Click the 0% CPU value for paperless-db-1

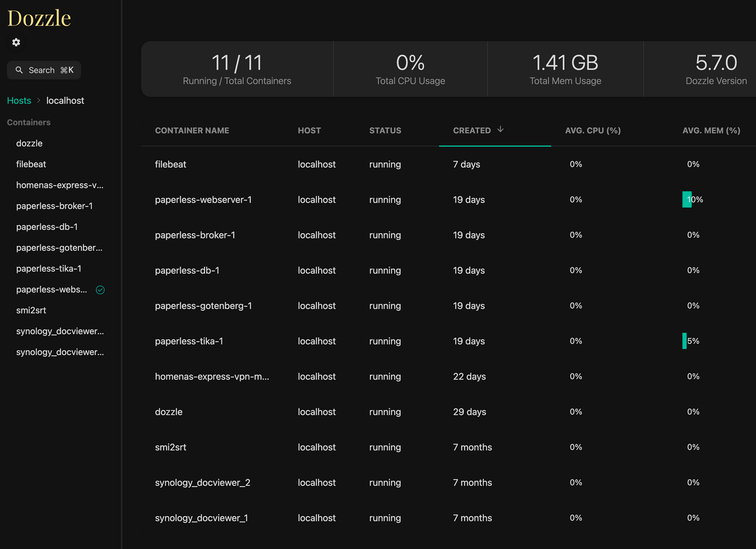point(576,270)
